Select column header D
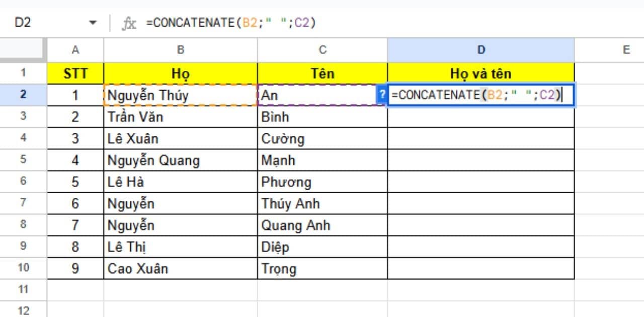644x317 pixels. tap(481, 49)
